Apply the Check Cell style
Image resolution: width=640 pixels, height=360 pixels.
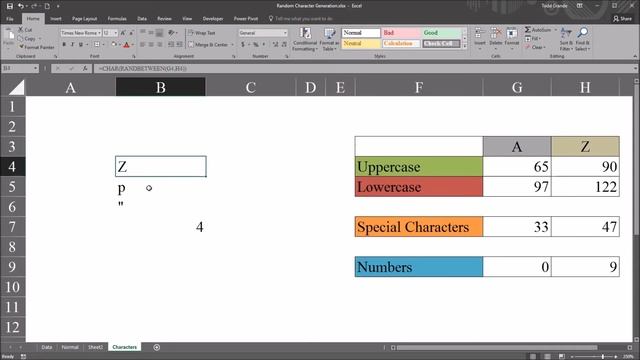[441, 43]
